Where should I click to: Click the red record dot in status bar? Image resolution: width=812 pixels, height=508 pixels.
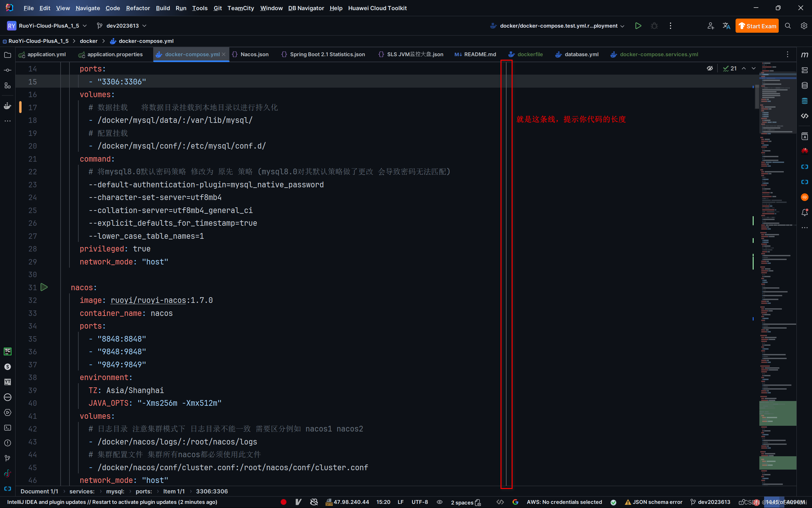coord(284,502)
